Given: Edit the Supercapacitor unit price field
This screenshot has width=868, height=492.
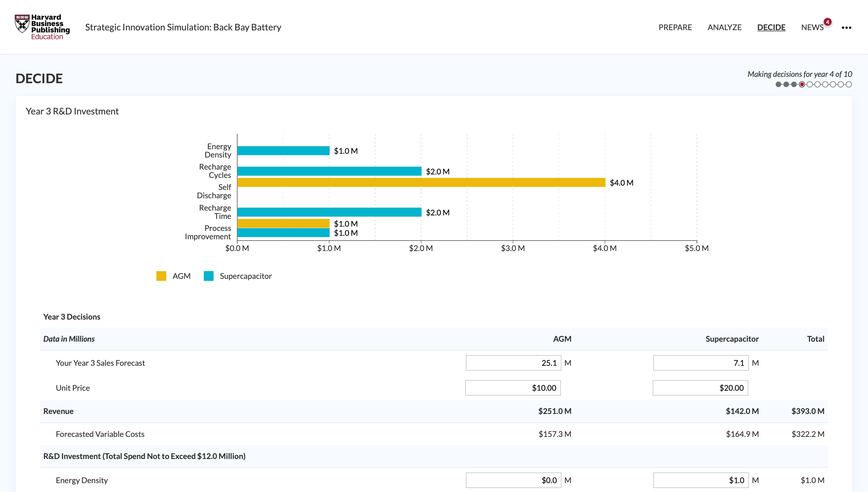Looking at the screenshot, I should point(700,388).
